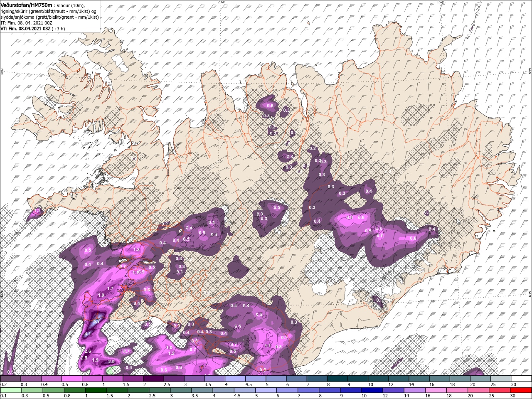Click the 'VT: Fim. 08.04.2021 03Z' valid time
This screenshot has width=532, height=399.
point(26,29)
